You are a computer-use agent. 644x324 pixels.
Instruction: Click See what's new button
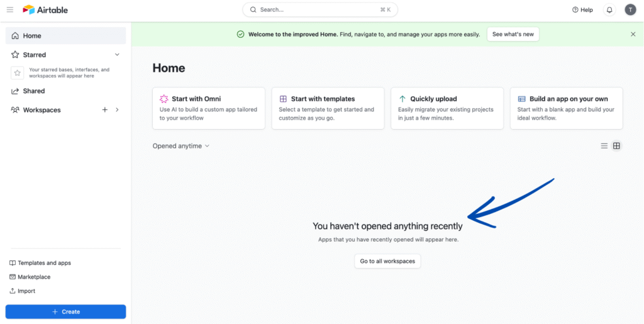click(513, 34)
